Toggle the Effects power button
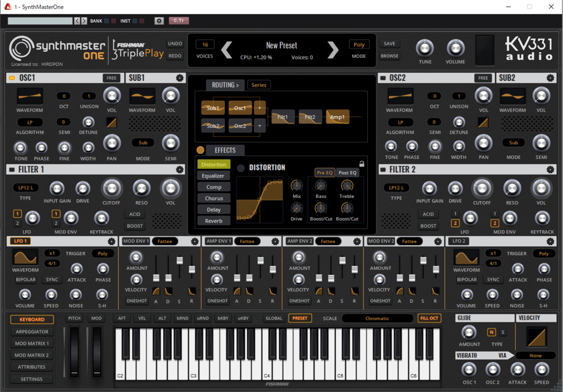The image size is (563, 392). click(200, 150)
